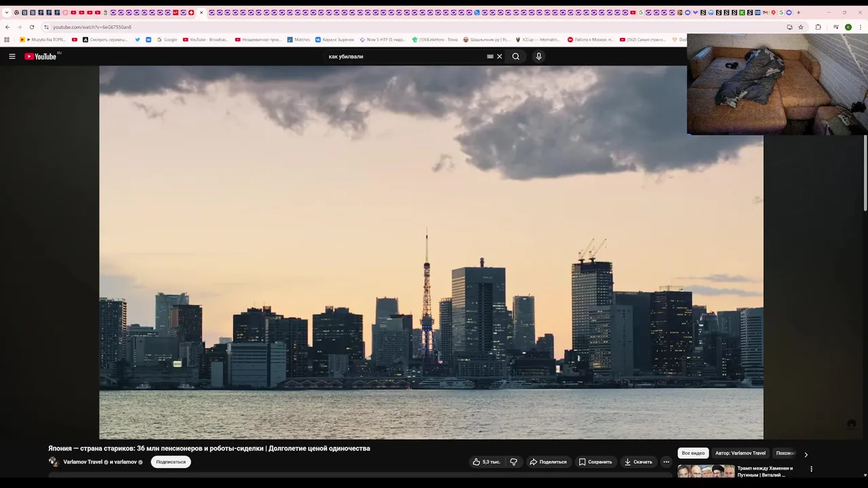Download video with Скачать button
Screen dimensions: 868x488
tap(638, 462)
